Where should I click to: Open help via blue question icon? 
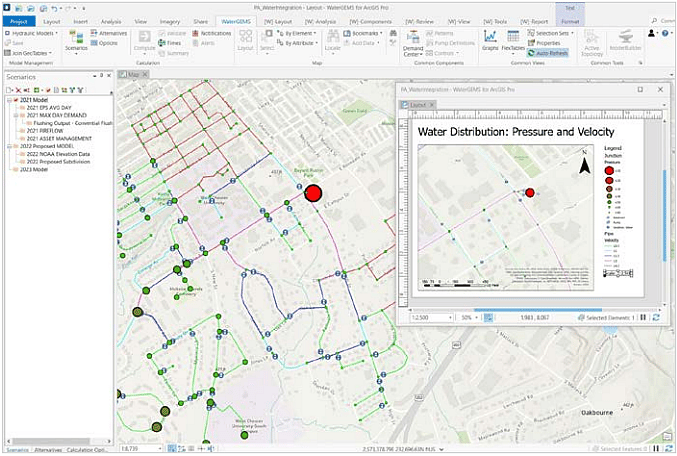665,33
